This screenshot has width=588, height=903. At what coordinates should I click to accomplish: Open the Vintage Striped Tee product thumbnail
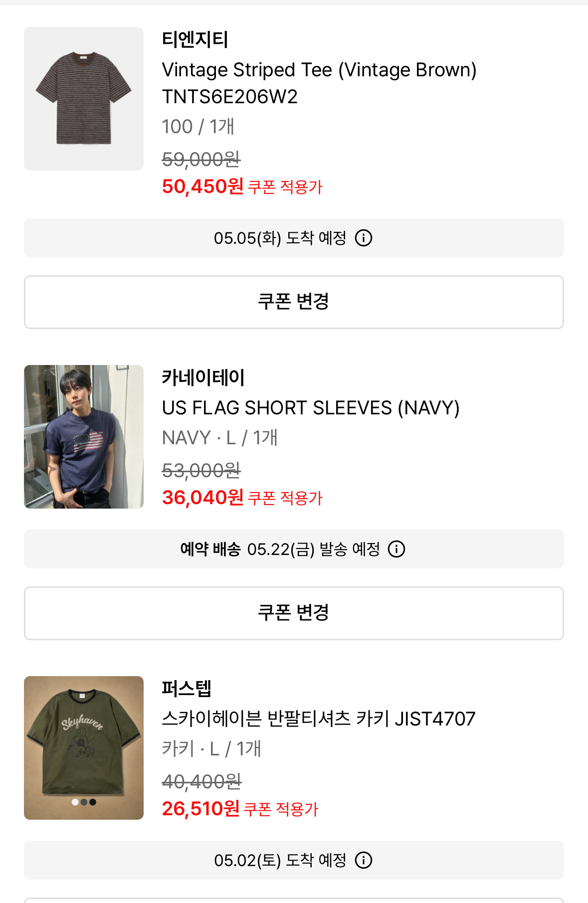84,99
